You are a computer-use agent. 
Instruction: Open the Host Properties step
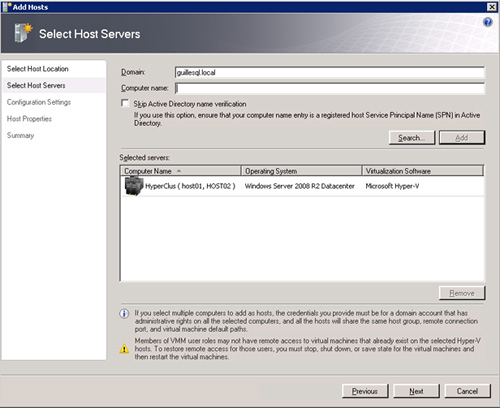point(29,119)
